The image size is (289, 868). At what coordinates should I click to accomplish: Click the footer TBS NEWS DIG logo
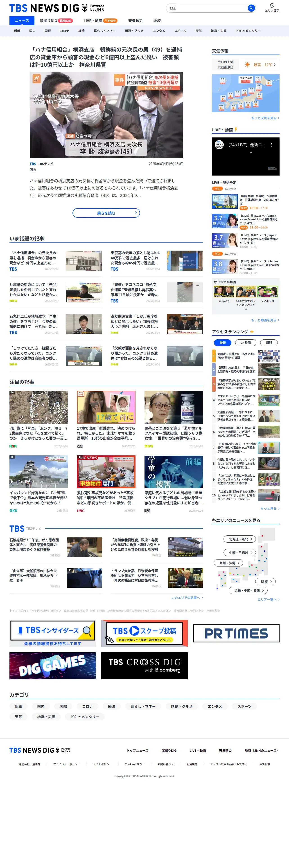pos(40,750)
